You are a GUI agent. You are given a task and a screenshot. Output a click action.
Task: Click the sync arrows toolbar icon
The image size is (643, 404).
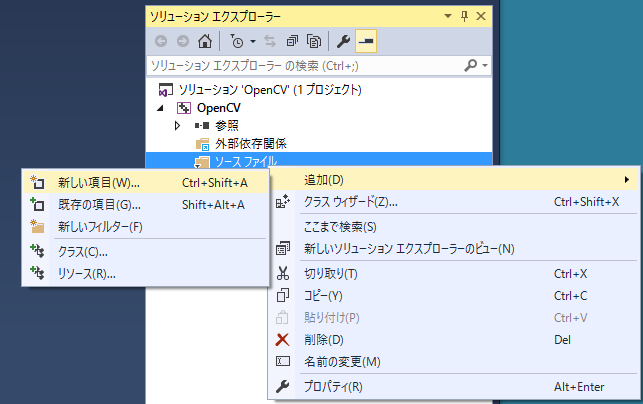271,42
